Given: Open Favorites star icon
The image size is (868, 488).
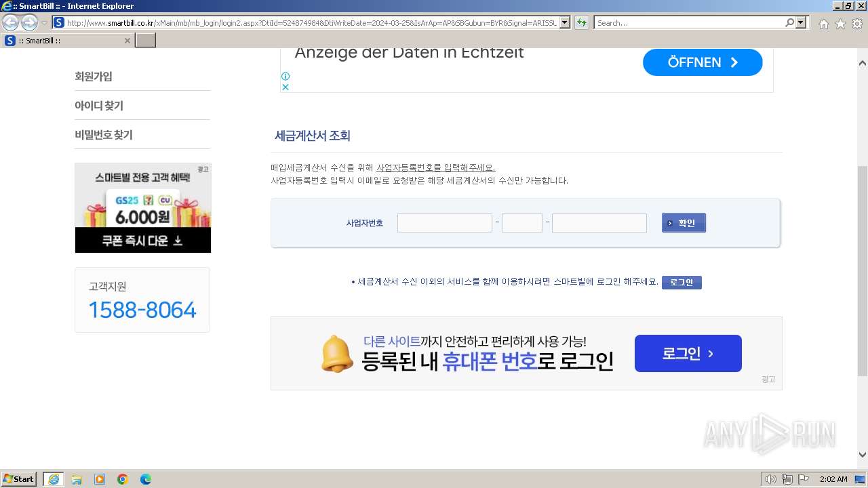Looking at the screenshot, I should (x=840, y=24).
